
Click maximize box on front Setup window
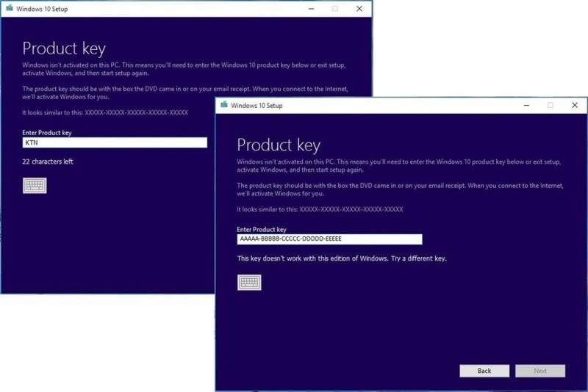click(x=550, y=105)
